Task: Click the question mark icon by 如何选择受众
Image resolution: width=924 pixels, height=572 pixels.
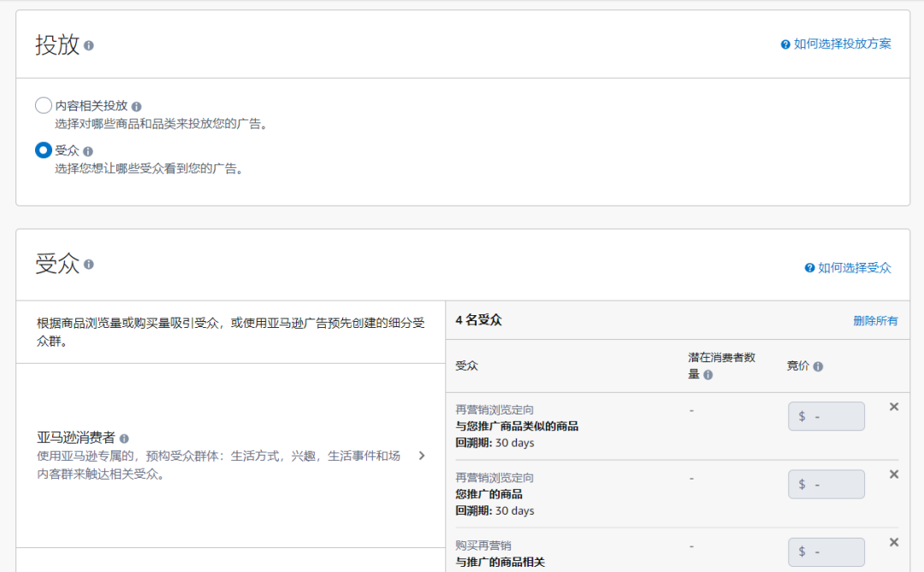Action: pyautogui.click(x=809, y=268)
